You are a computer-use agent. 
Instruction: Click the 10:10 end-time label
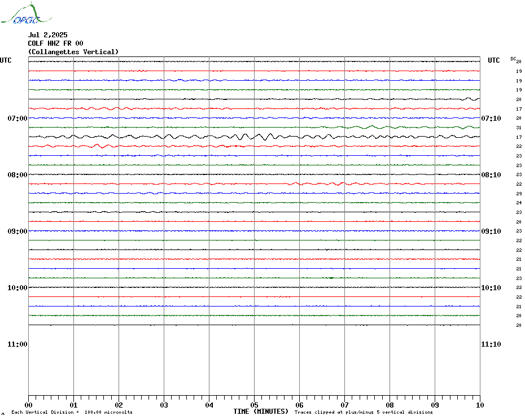tap(491, 288)
